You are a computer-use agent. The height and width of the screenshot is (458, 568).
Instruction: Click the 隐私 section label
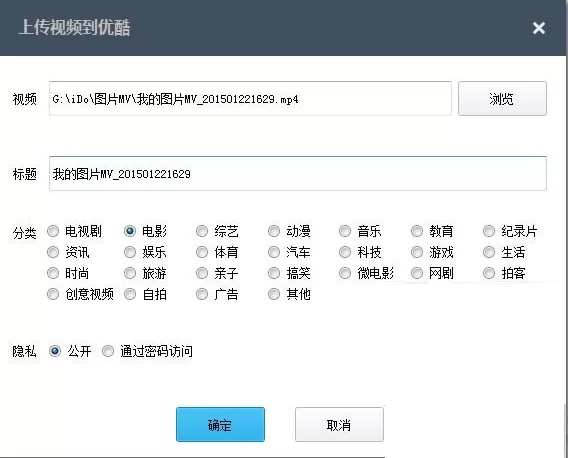[x=25, y=351]
